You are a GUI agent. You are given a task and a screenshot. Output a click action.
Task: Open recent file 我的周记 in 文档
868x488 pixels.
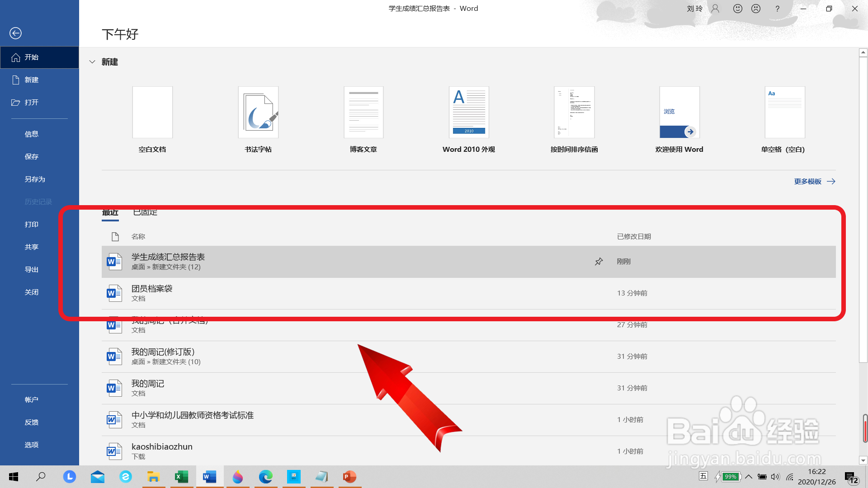point(468,388)
